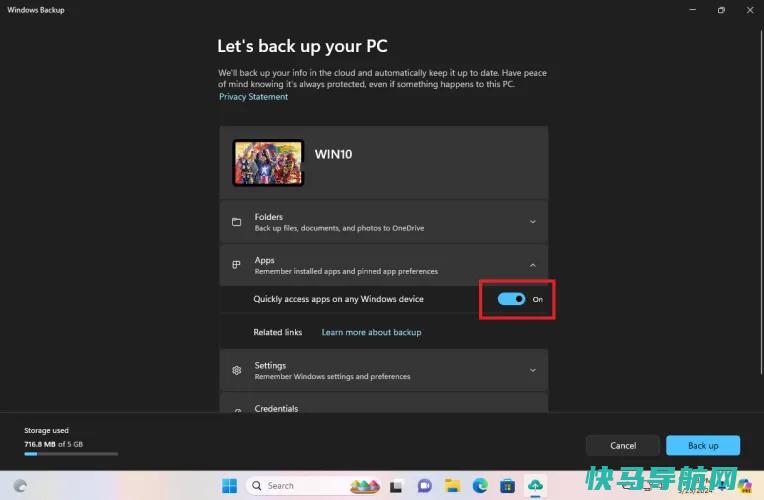Viewport: 764px width, 500px height.
Task: Expand the Folders section chevron
Action: [x=533, y=222]
